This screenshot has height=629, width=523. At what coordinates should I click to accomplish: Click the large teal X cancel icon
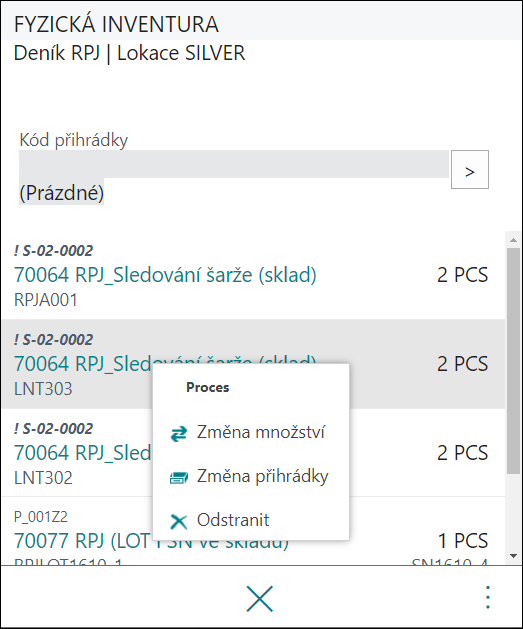tap(259, 599)
